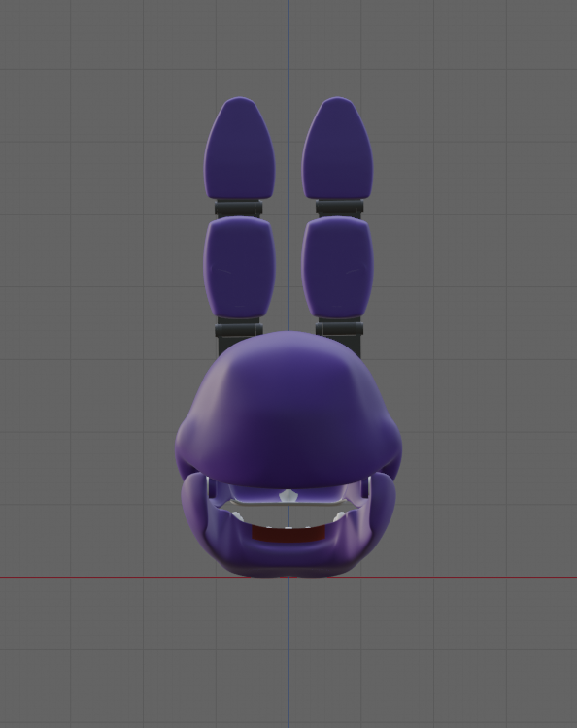Select black joint between left ear segments
This screenshot has width=577, height=728.
[239, 209]
